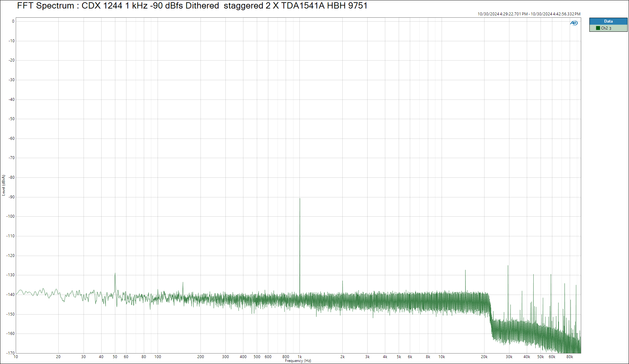Click the 50 tick label on X axis
This screenshot has width=629, height=364.
(115, 357)
